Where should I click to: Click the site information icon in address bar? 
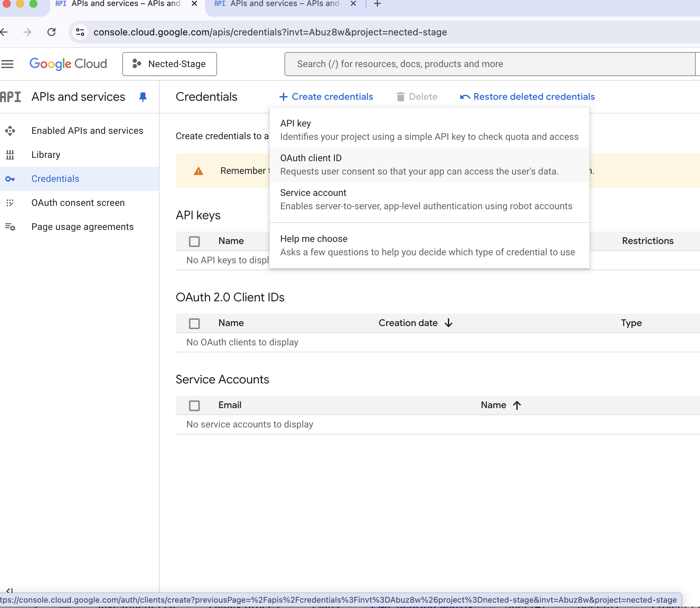[80, 32]
